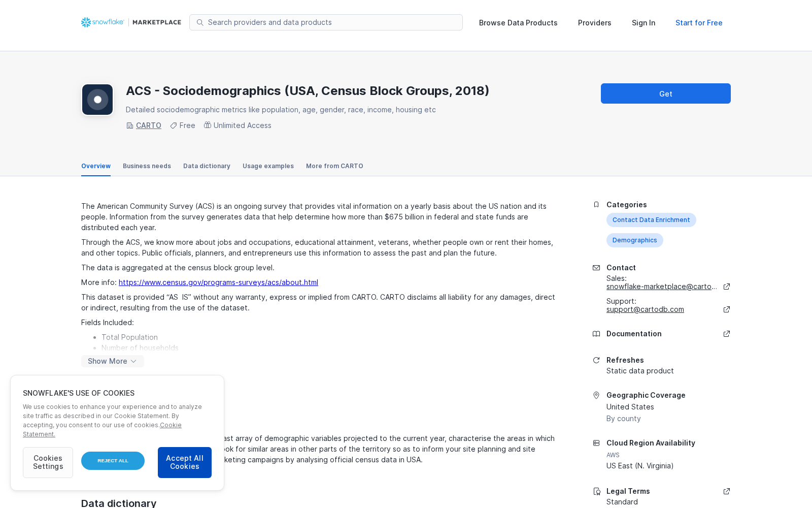Click the Start for Free link

pos(699,23)
